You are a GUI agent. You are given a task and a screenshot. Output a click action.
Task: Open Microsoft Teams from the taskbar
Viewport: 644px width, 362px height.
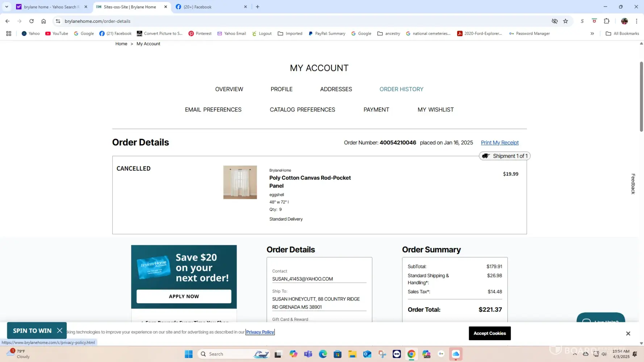tap(308, 354)
